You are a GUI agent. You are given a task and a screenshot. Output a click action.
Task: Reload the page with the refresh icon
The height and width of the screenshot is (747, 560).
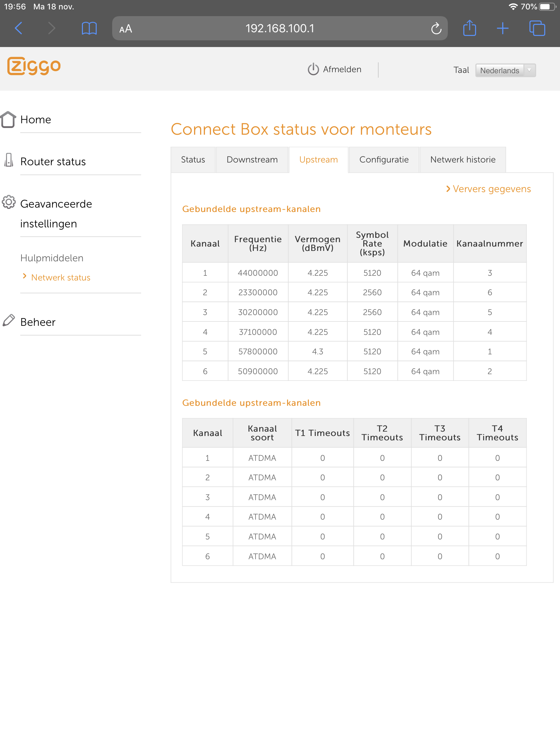[436, 29]
